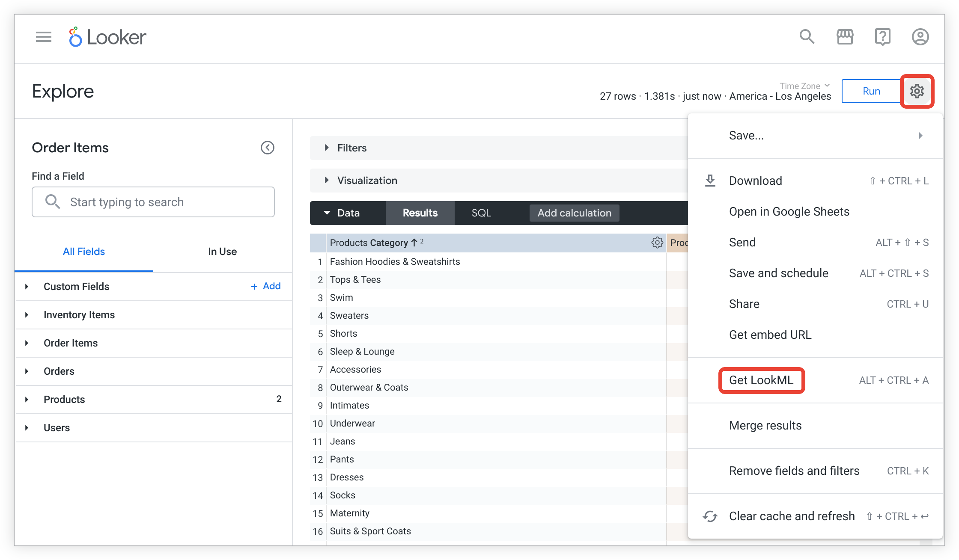The height and width of the screenshot is (560, 959).
Task: Click the Find a Field search box
Action: [153, 202]
